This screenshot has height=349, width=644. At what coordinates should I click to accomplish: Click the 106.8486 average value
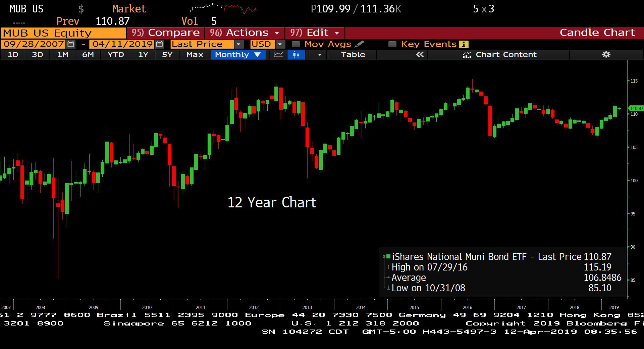(x=602, y=278)
